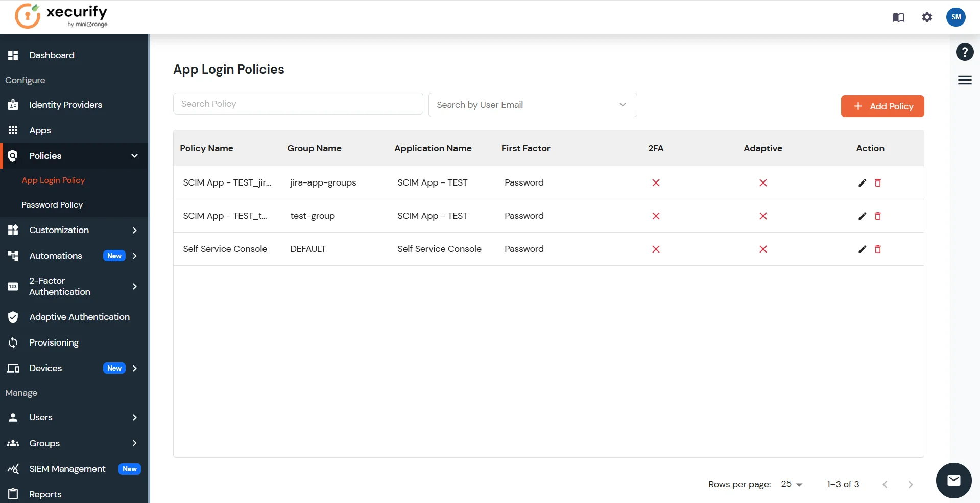Delete the SCIM App jira-app-groups policy
This screenshot has width=980, height=503.
[x=878, y=183]
